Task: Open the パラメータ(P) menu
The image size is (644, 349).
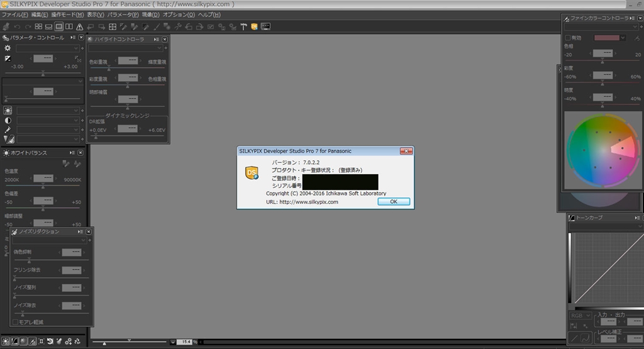Action: tap(123, 15)
